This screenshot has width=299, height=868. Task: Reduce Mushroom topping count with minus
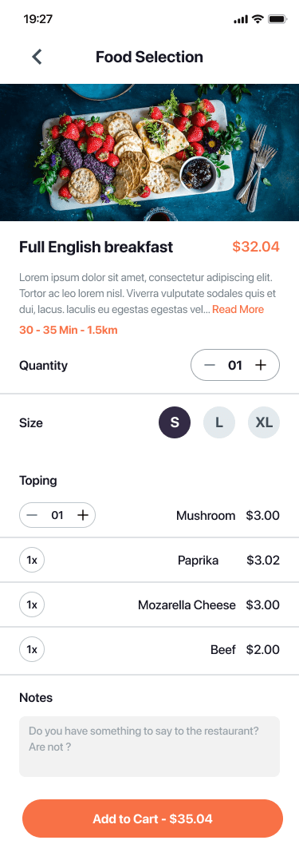[x=32, y=515]
